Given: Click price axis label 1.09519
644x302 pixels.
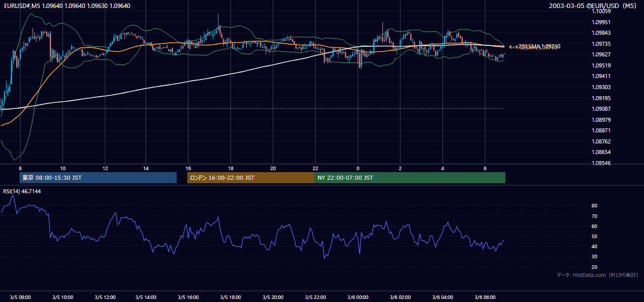Looking at the screenshot, I should pyautogui.click(x=601, y=65).
